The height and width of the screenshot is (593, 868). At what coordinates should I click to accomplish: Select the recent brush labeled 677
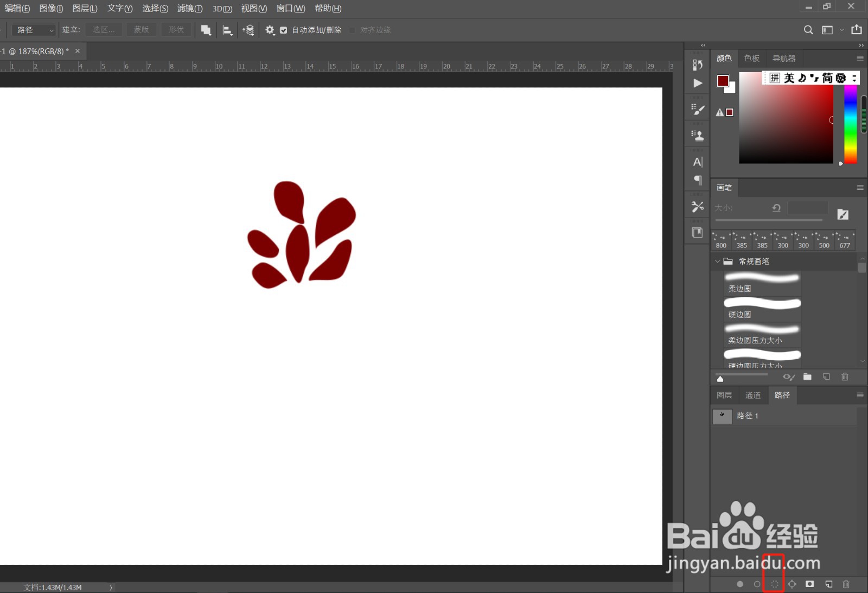click(845, 240)
